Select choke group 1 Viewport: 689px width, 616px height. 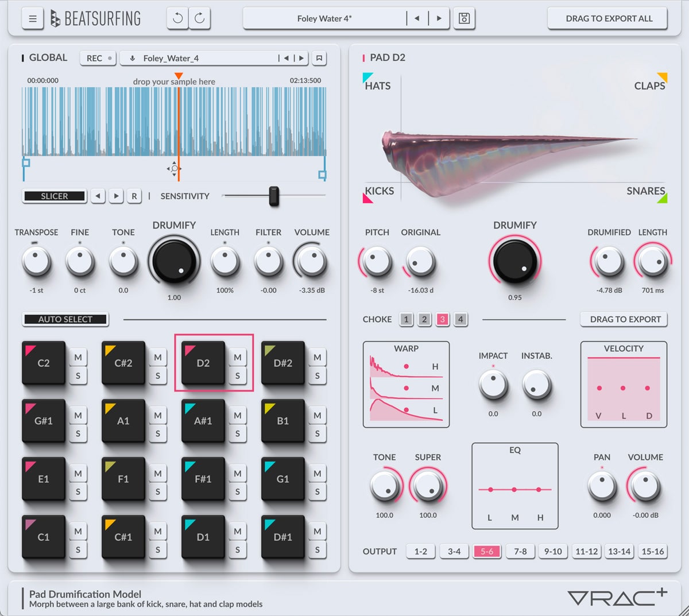(x=406, y=319)
